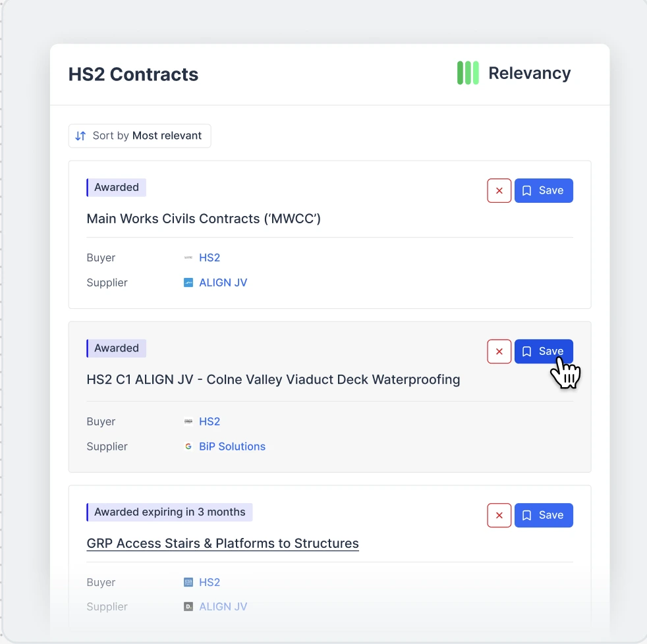The image size is (647, 644).
Task: Click the HS2 C1 ALIGN JV Colne Valley title
Action: click(x=273, y=379)
